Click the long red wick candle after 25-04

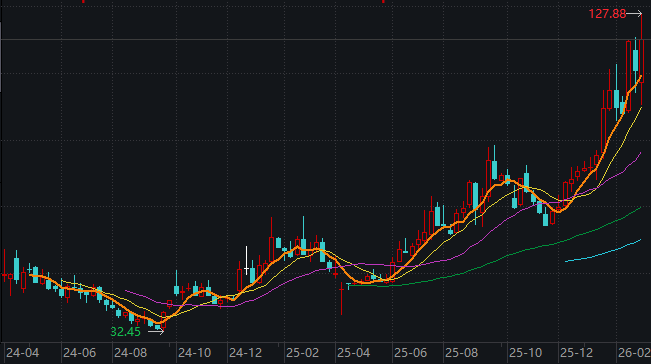(x=342, y=298)
